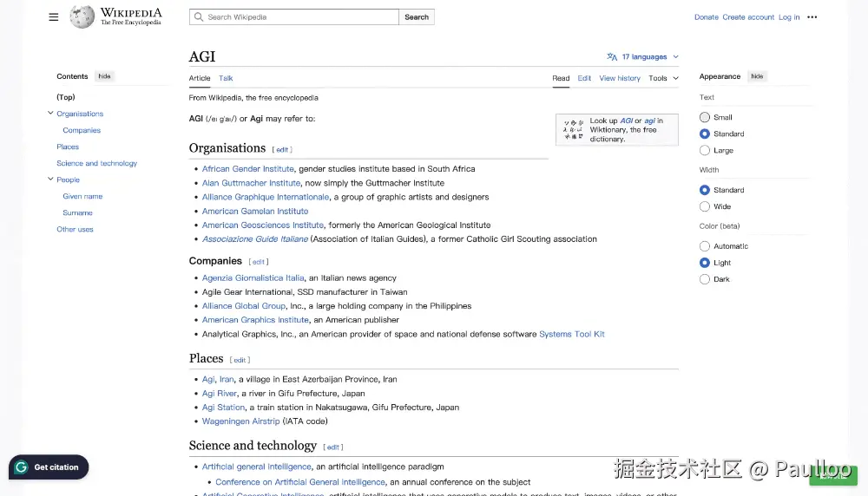868x496 pixels.
Task: Open Agenzia Giornalistica Italia link
Action: click(x=253, y=278)
